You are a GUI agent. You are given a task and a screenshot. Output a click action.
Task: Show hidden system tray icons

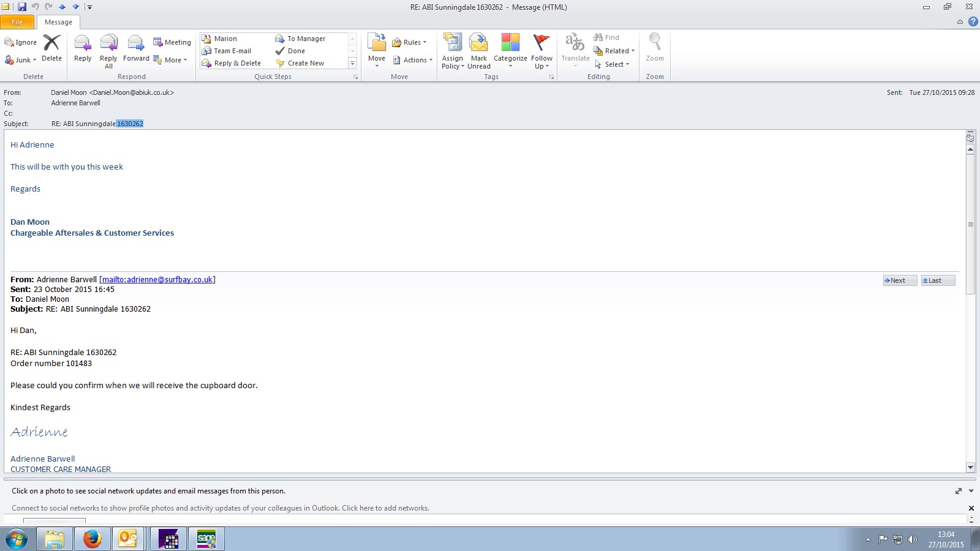point(868,539)
